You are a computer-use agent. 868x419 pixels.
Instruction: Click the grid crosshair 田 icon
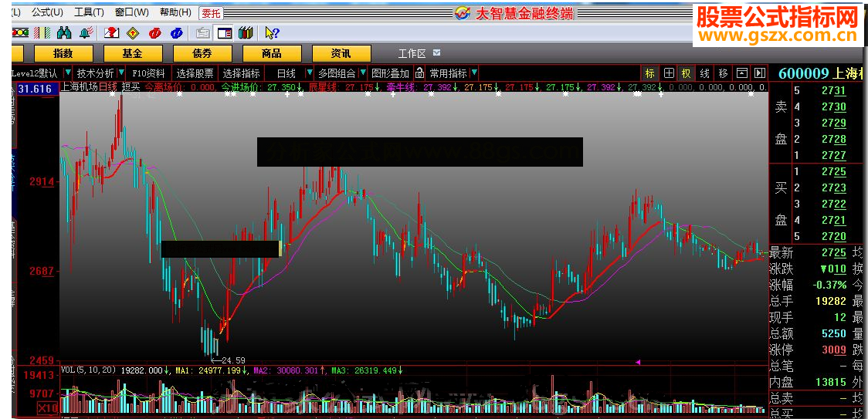669,73
